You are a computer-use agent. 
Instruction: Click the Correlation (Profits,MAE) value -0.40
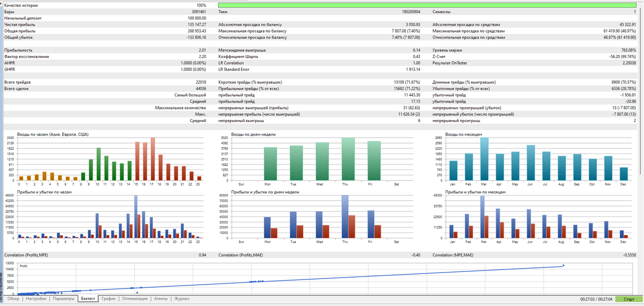click(x=416, y=255)
